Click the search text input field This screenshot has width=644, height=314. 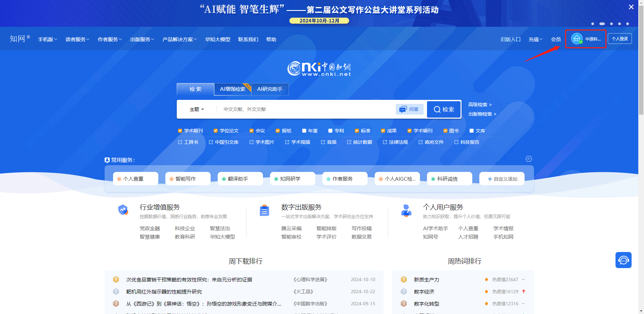pyautogui.click(x=305, y=109)
